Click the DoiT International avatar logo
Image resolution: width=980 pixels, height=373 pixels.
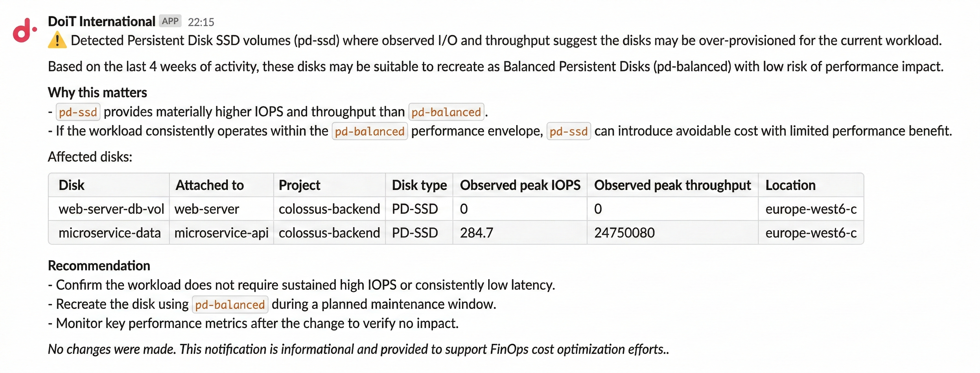24,30
